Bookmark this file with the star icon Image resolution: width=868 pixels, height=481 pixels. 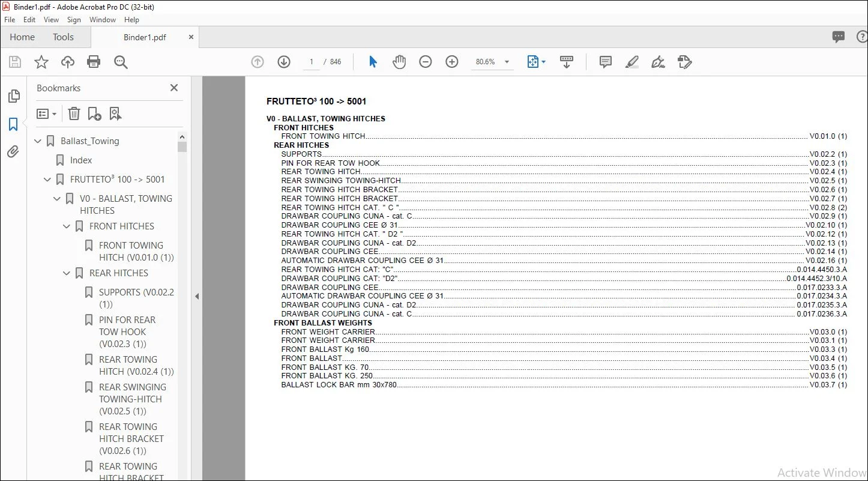coord(41,62)
